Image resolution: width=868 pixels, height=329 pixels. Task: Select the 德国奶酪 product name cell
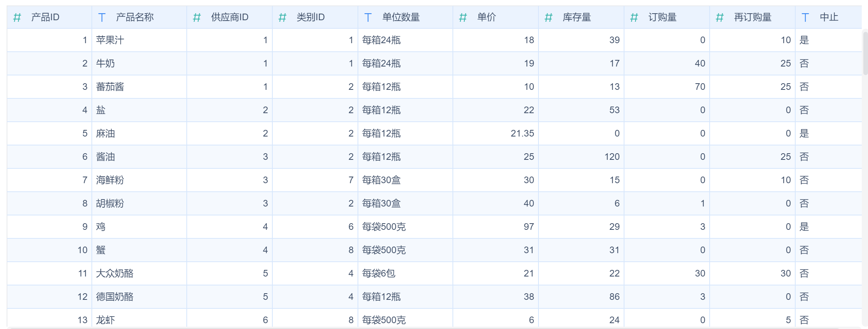pos(115,297)
